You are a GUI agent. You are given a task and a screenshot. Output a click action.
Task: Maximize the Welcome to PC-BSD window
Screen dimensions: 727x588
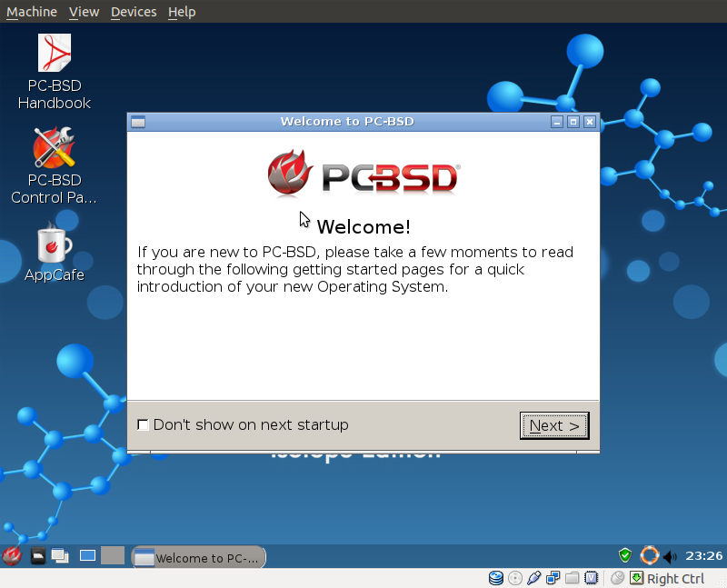tap(573, 122)
